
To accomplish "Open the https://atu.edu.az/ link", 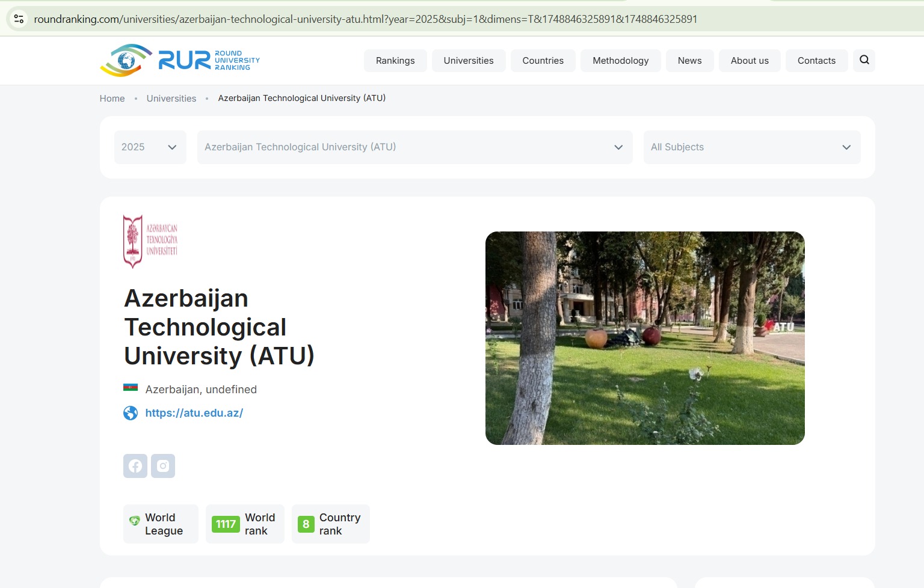I will pos(194,413).
